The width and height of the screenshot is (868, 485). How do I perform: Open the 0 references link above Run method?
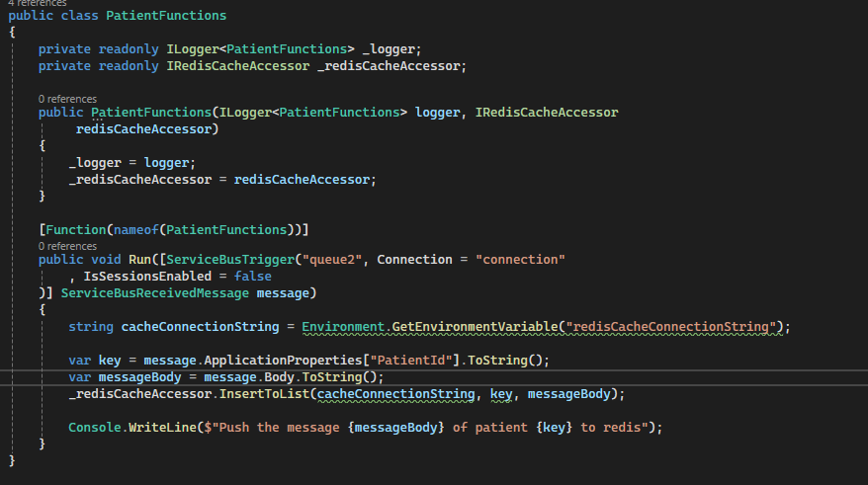pos(67,245)
